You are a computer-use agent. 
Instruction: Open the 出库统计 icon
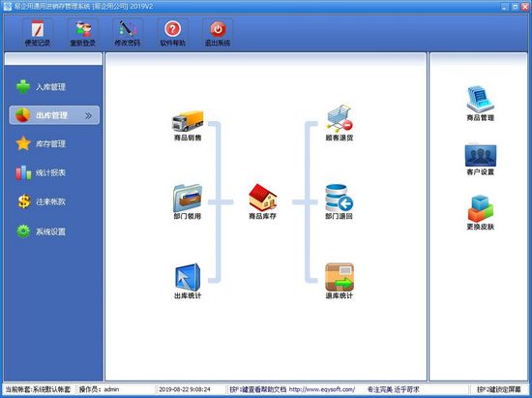(188, 278)
